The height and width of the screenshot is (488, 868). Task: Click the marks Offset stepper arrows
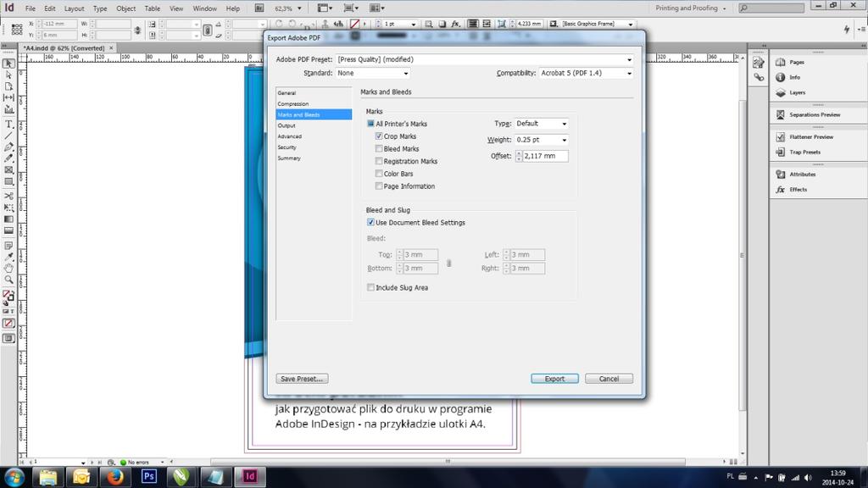pos(519,156)
